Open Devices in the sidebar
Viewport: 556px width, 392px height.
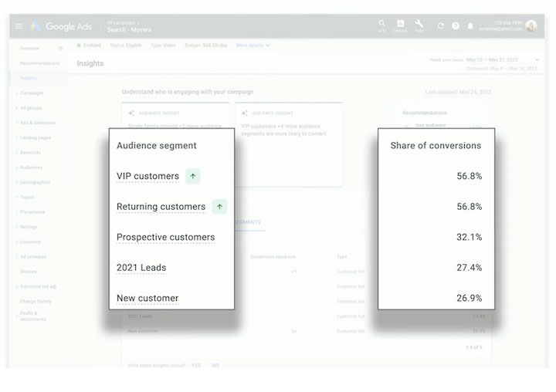coord(29,272)
